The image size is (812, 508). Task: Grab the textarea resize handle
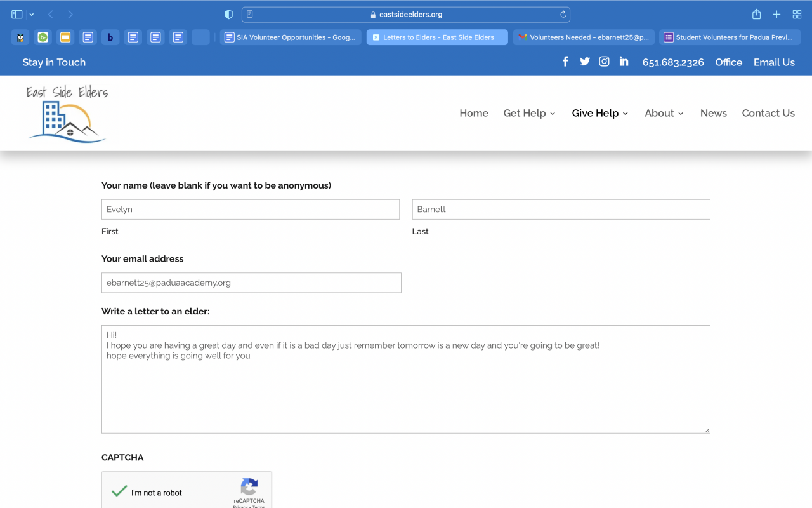click(x=707, y=430)
